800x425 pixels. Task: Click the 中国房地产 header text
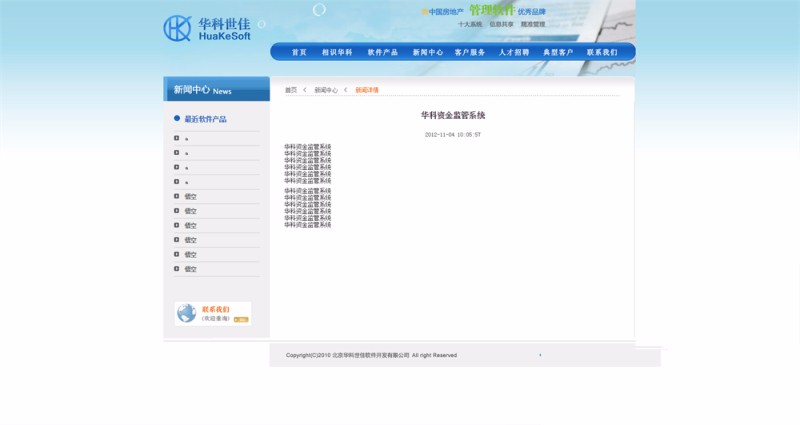tap(446, 12)
